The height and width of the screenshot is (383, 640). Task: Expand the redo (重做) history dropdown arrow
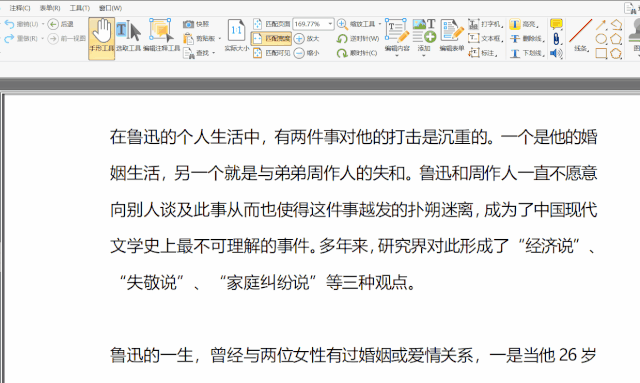pyautogui.click(x=42, y=38)
